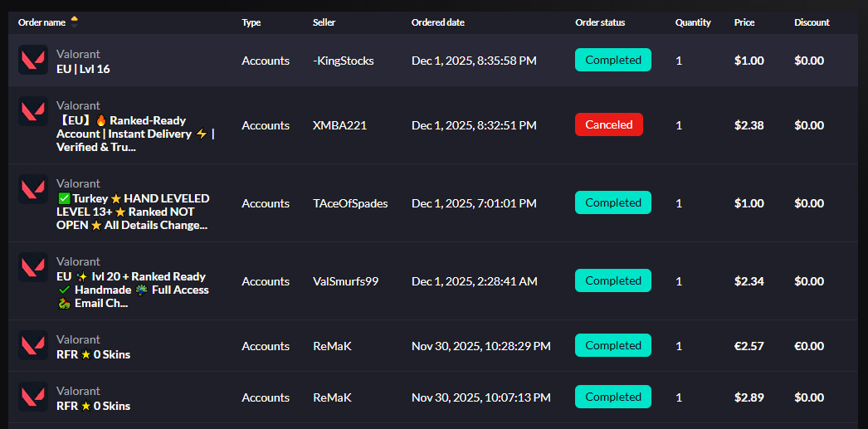Click the Seller column header
The width and height of the screenshot is (868, 429).
324,22
